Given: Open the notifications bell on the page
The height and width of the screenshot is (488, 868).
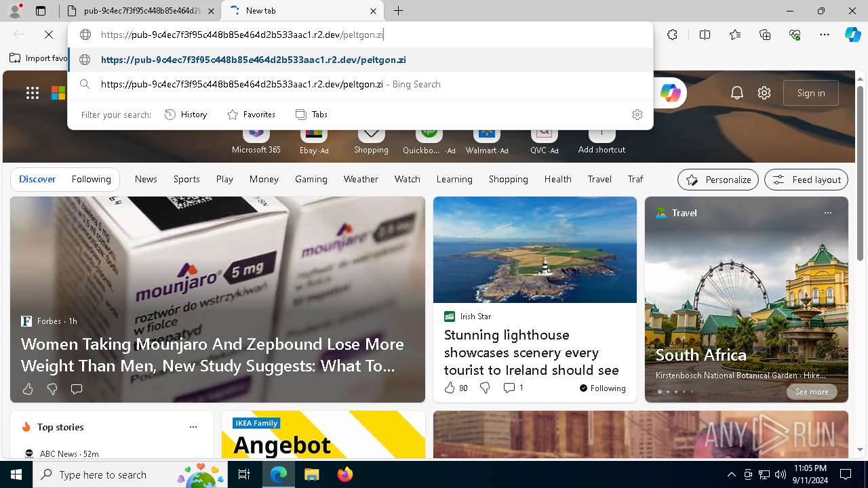Looking at the screenshot, I should (x=737, y=93).
